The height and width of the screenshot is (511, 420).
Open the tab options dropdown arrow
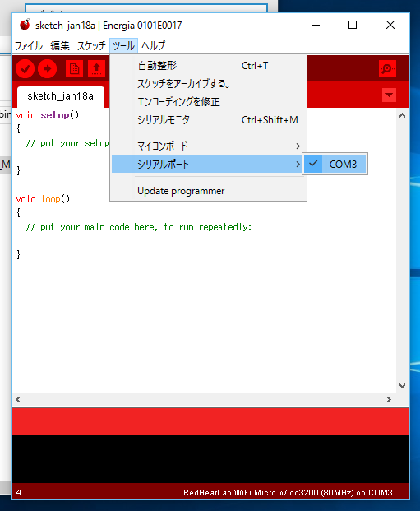tap(389, 95)
